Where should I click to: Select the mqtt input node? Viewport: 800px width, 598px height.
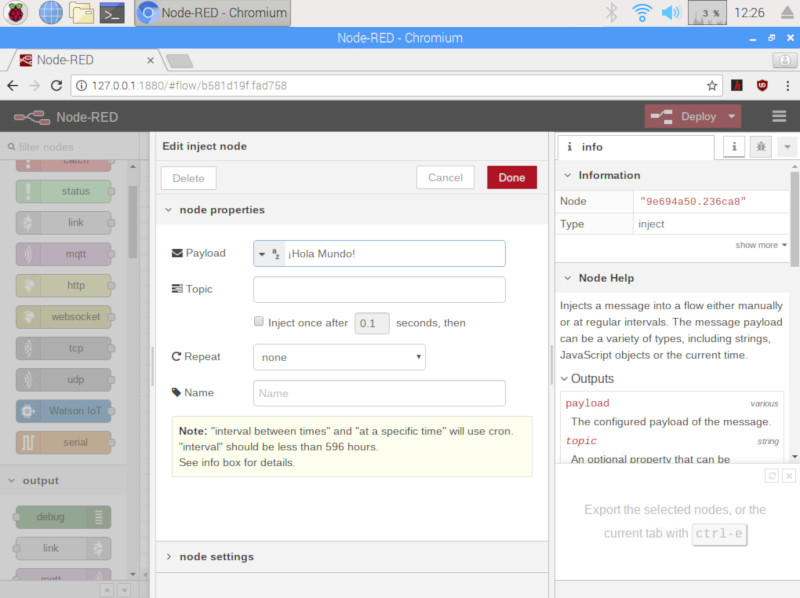pos(64,254)
